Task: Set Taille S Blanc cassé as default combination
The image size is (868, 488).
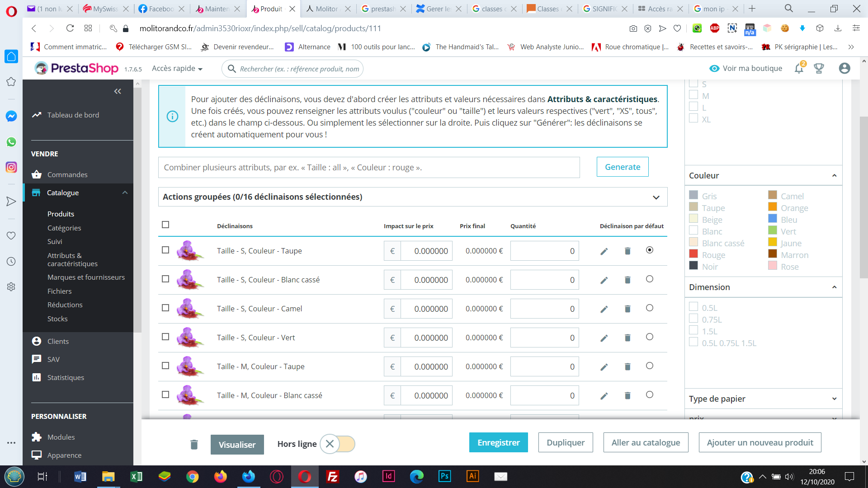Action: pos(650,279)
